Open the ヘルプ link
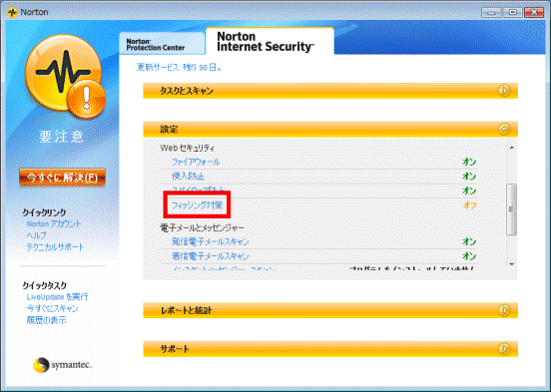Image resolution: width=551 pixels, height=392 pixels. point(37,235)
